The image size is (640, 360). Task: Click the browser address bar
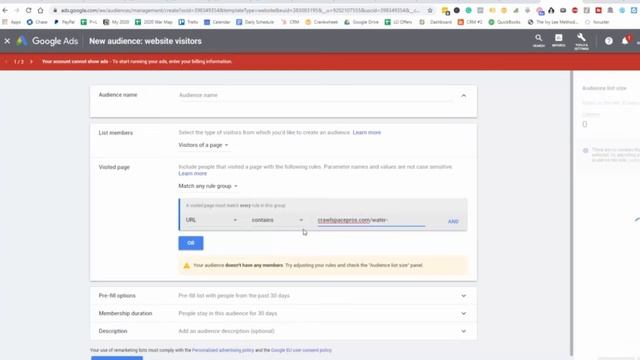click(240, 10)
